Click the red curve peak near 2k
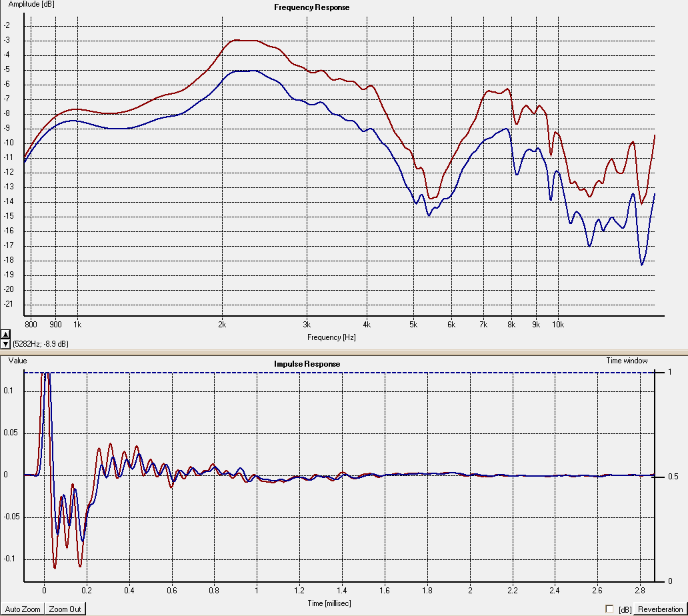 [x=237, y=40]
